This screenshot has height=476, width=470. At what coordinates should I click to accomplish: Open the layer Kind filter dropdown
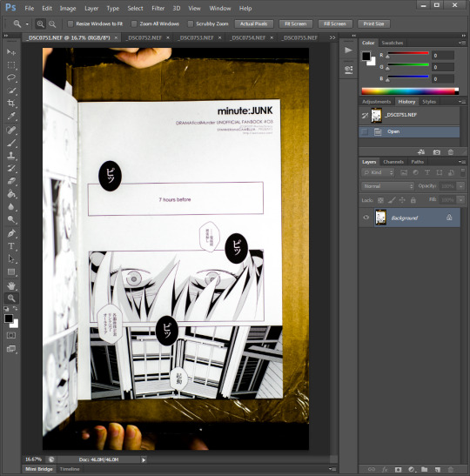pyautogui.click(x=378, y=172)
